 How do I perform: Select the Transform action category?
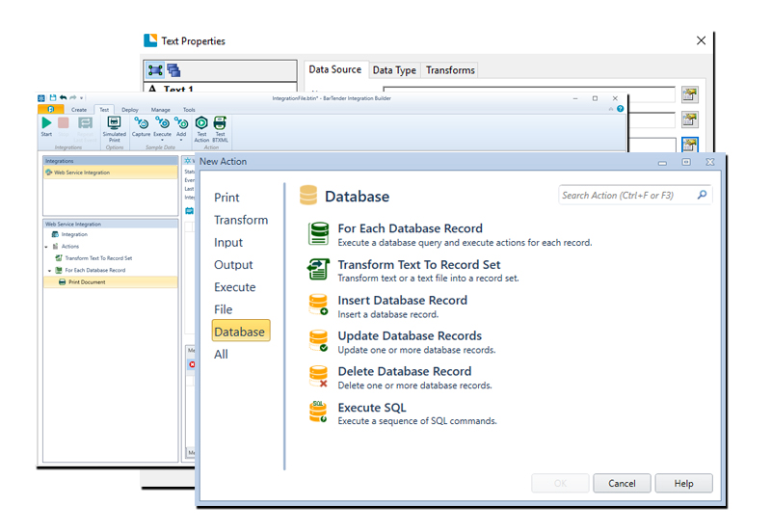(241, 220)
